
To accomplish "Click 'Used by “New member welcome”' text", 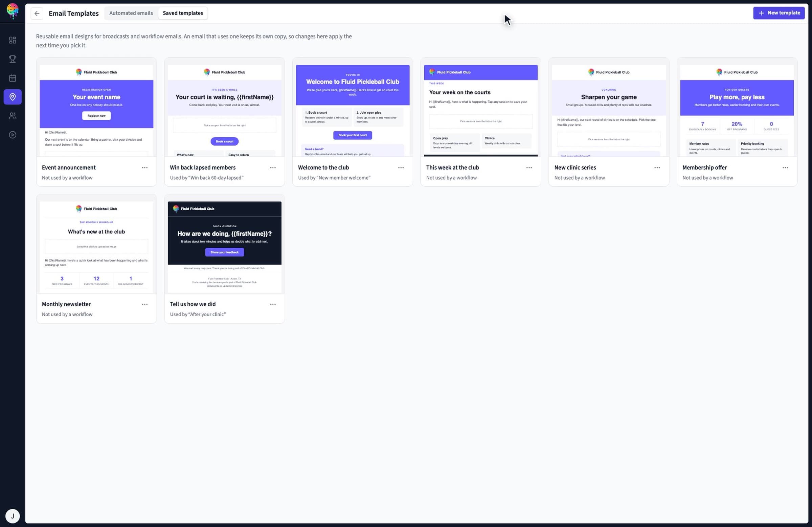I will 334,178.
